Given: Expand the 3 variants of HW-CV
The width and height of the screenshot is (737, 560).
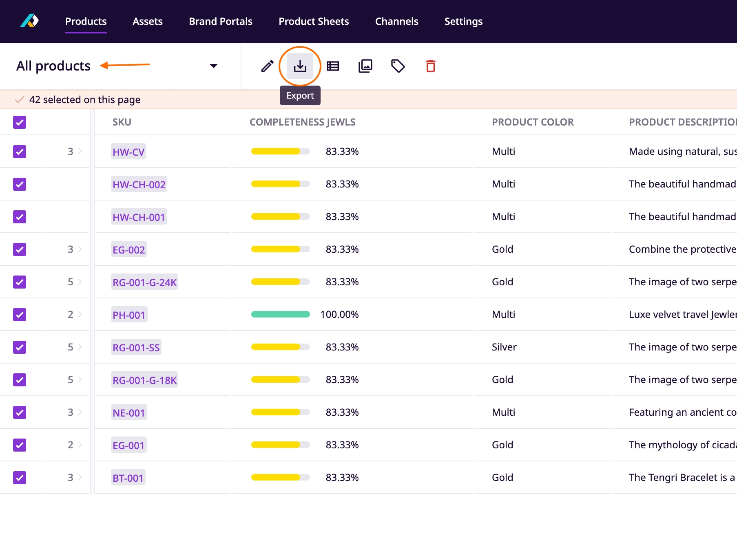Looking at the screenshot, I should 75,152.
